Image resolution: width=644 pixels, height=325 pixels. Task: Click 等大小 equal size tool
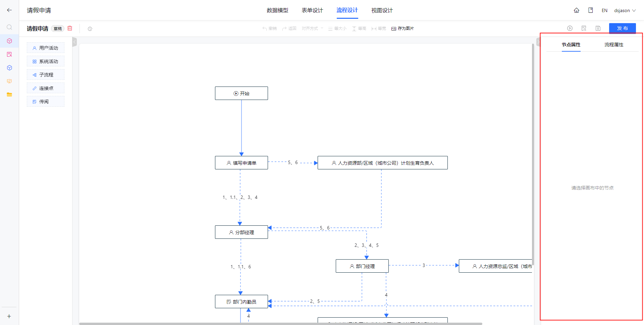[337, 29]
